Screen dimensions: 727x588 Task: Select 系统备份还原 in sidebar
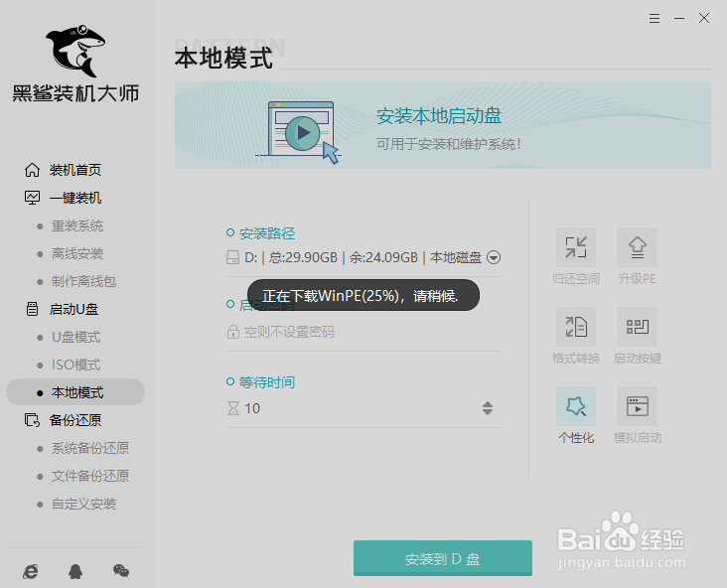90,448
